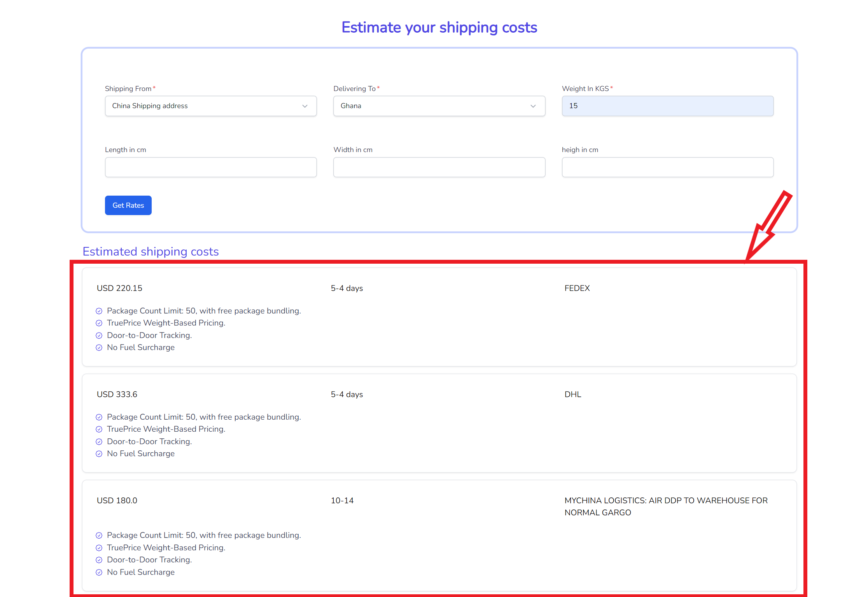Select the USD 220.15 price
The width and height of the screenshot is (868, 597).
pos(119,288)
